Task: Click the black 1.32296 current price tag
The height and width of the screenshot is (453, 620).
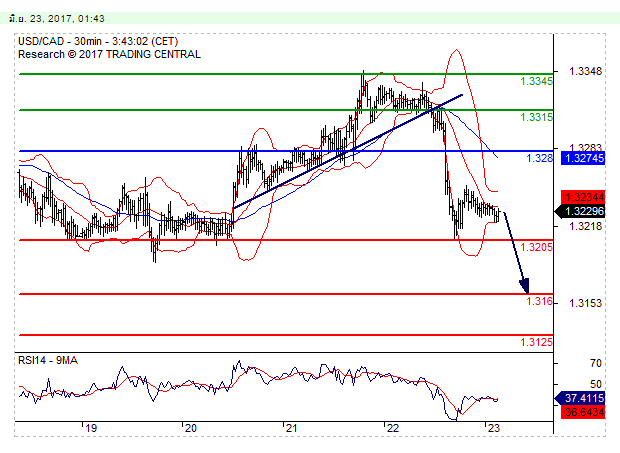Action: click(580, 211)
